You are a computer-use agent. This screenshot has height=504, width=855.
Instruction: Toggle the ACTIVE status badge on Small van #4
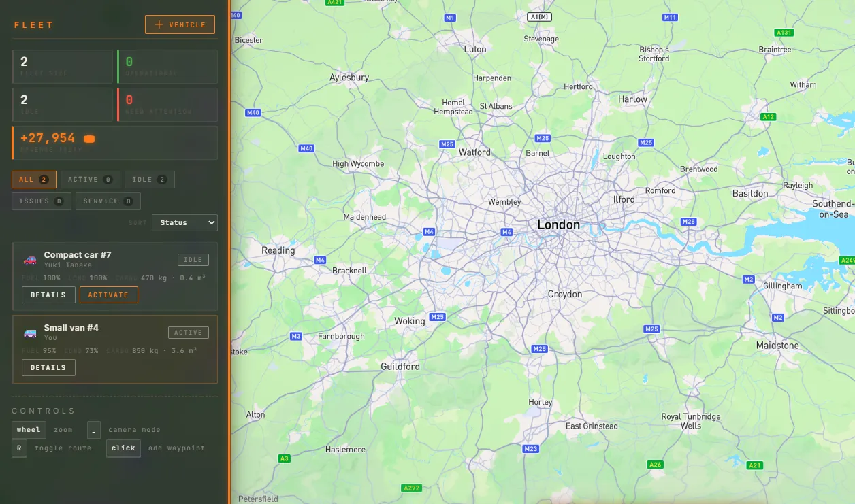189,333
